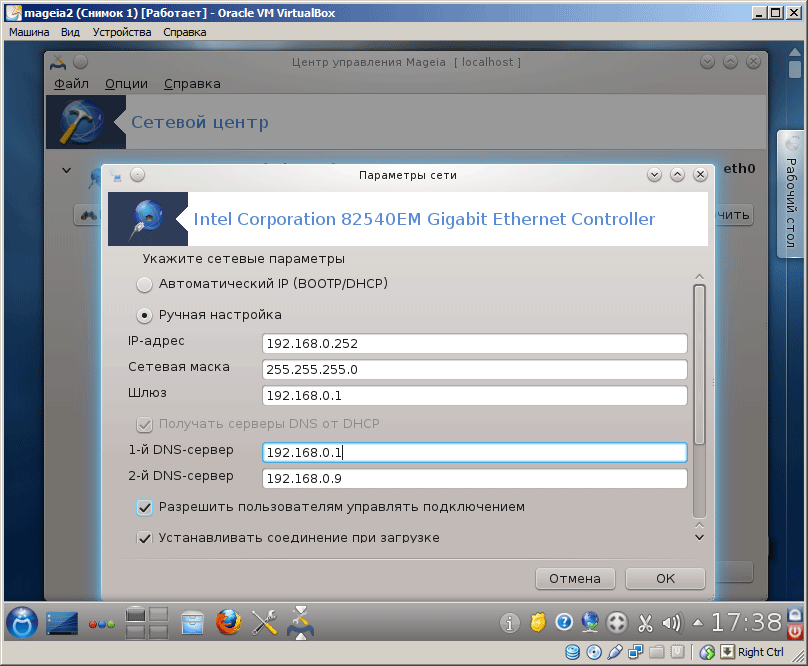Click the blue help question-mark tray icon
The image size is (808, 666).
[x=564, y=622]
